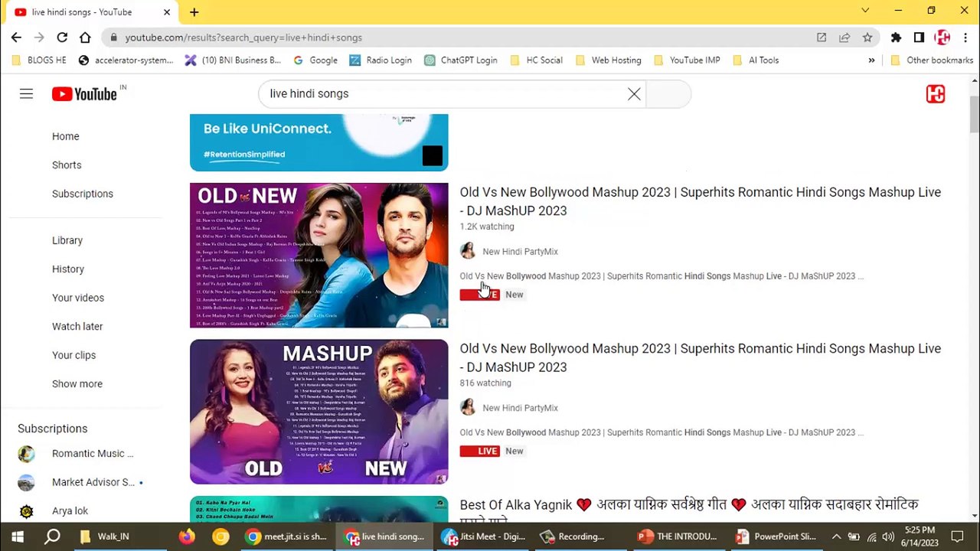This screenshot has height=551, width=980.
Task: Open Library in the sidebar
Action: [67, 240]
